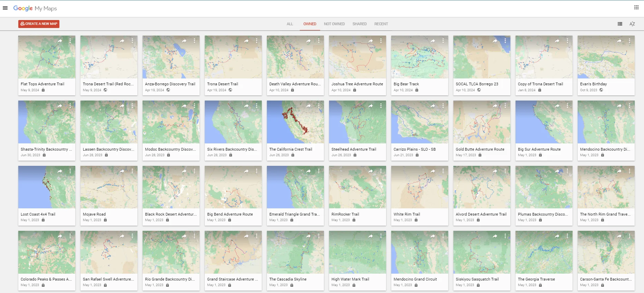Open overflow menu for Steelhead Adventure Trail
Image resolution: width=644 pixels, height=293 pixels.
click(381, 106)
